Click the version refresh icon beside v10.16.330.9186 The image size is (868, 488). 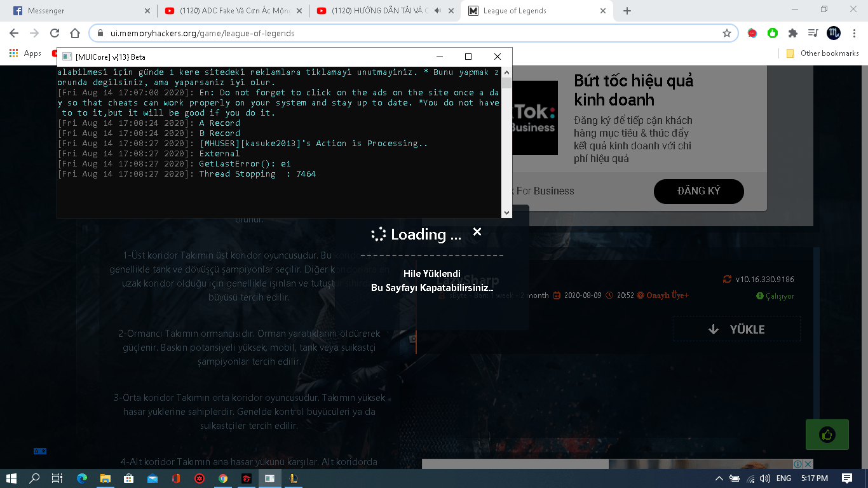click(x=727, y=279)
